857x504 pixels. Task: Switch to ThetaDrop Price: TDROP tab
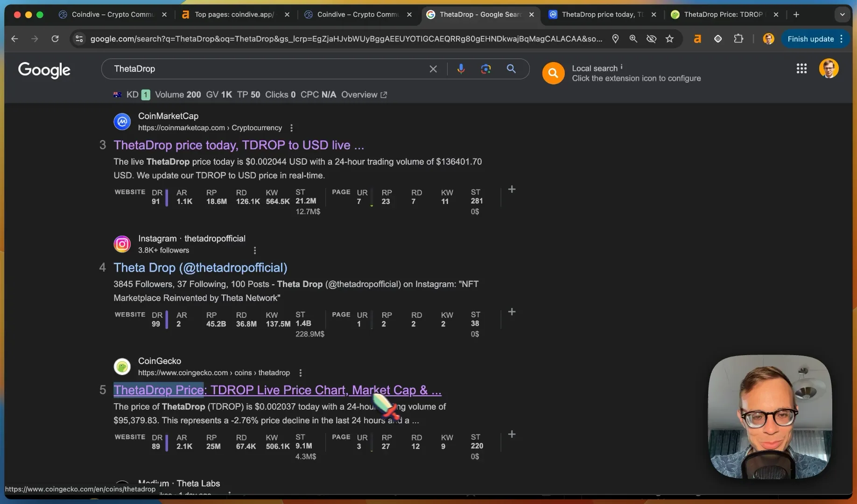(724, 14)
